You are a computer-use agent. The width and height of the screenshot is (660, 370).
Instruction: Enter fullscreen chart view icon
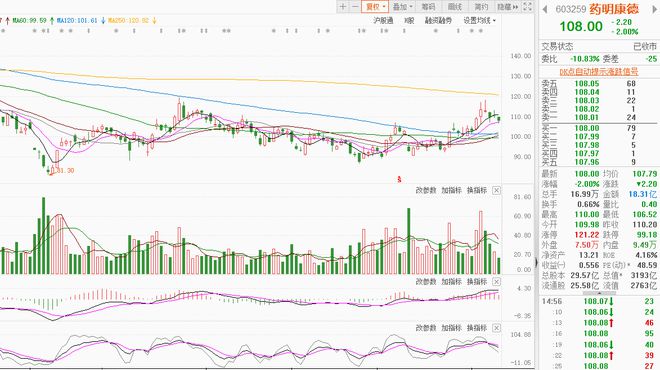527,6
